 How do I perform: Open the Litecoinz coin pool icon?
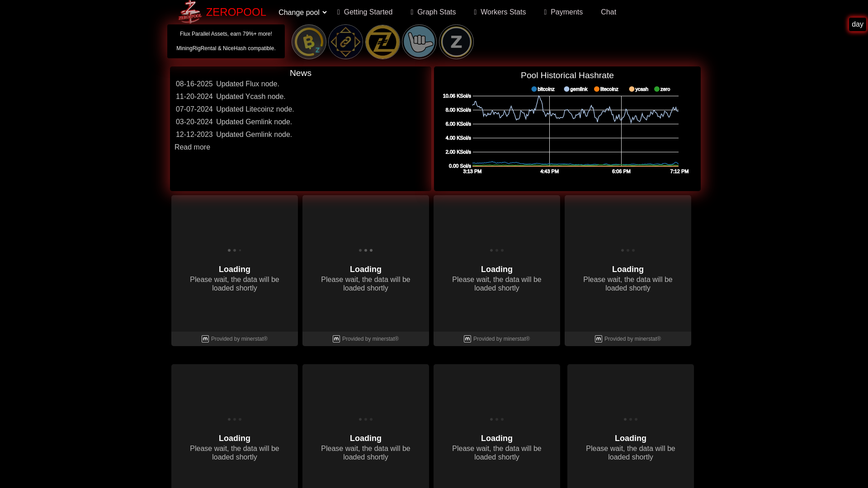coord(382,42)
